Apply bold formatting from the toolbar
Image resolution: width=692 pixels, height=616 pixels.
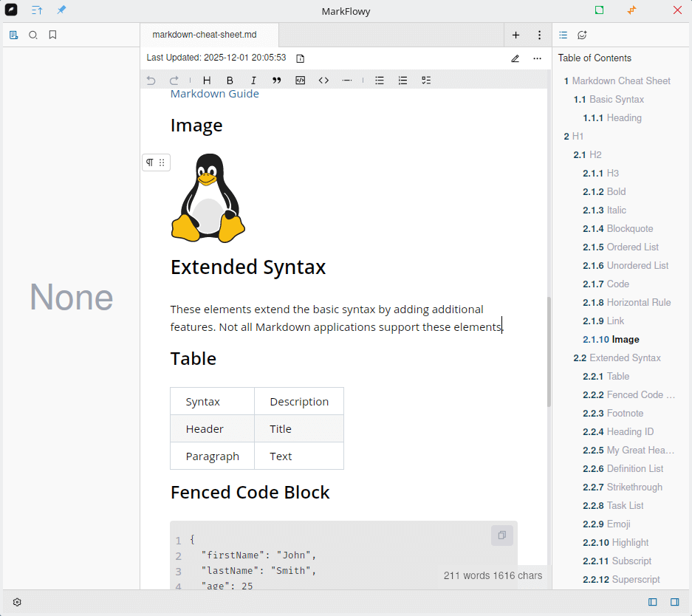point(230,81)
